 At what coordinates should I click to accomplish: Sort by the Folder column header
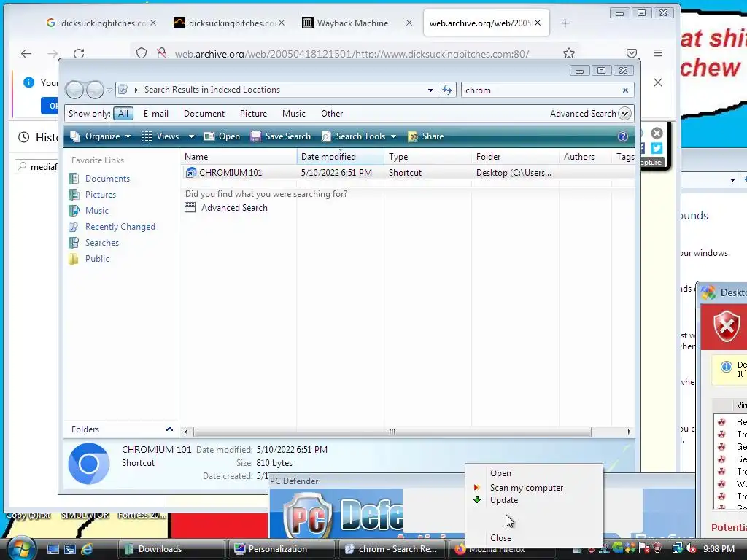[x=515, y=157]
